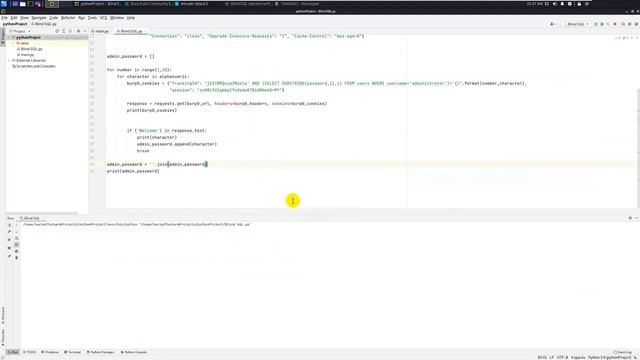
Task: Open the View menu
Action: [x=24, y=18]
